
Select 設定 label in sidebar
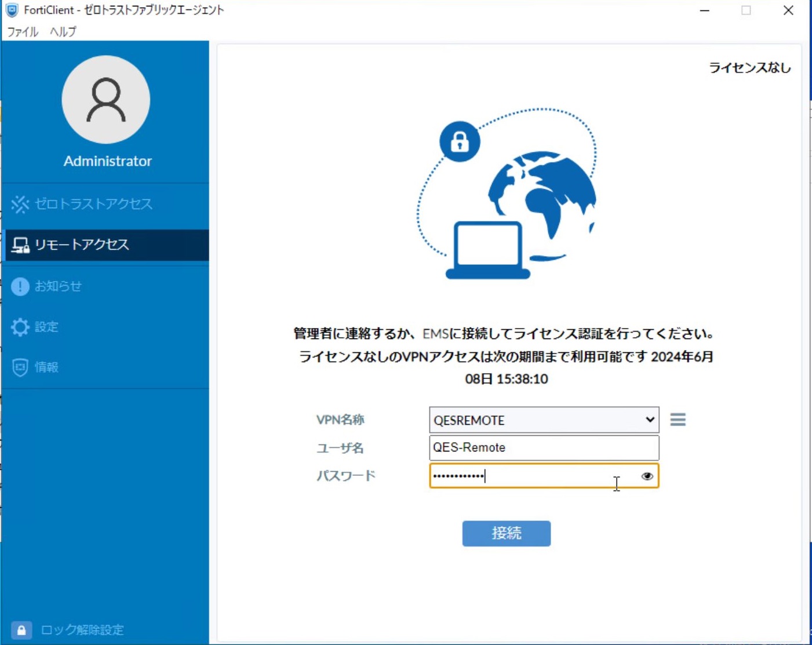point(46,327)
